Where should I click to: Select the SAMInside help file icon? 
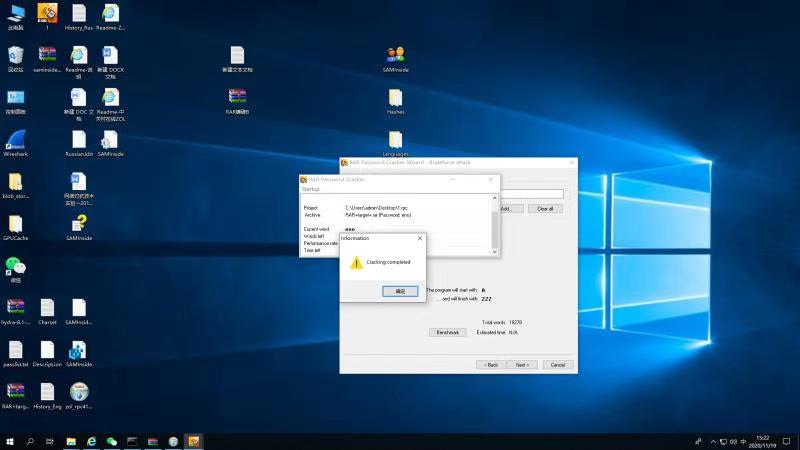79,227
